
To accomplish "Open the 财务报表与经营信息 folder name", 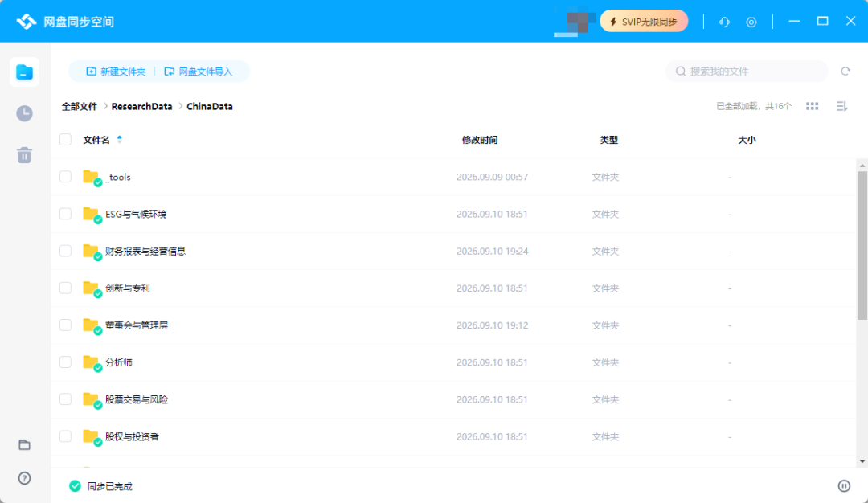I will coord(145,251).
